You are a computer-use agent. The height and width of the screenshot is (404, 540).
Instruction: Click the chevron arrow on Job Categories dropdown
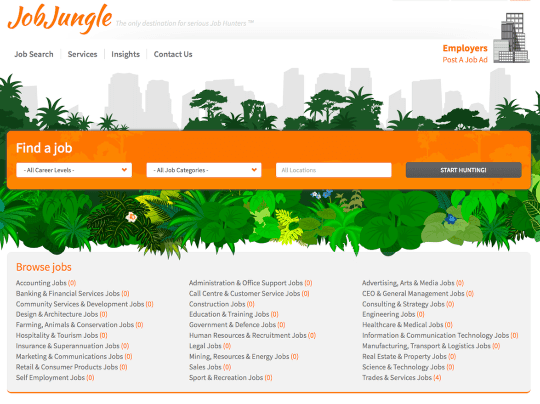point(254,170)
